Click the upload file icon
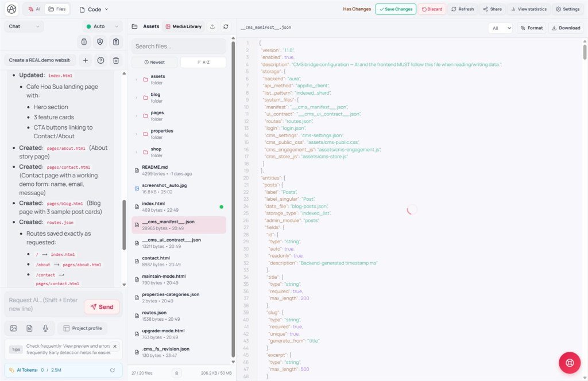 click(212, 26)
